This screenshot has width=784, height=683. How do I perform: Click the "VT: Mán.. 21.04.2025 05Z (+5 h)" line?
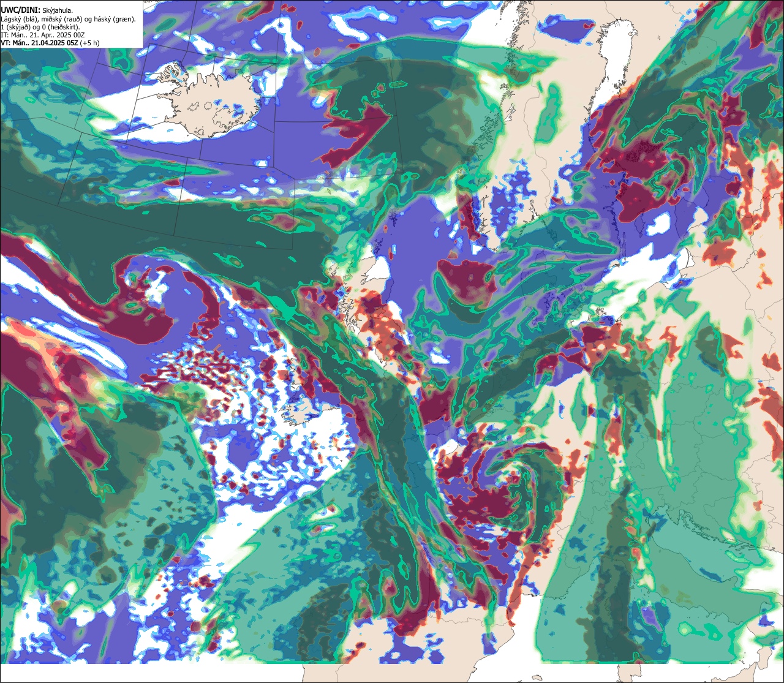click(51, 43)
